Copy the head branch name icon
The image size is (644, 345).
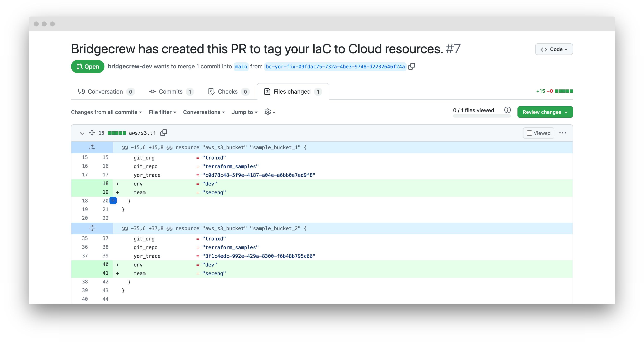point(412,66)
